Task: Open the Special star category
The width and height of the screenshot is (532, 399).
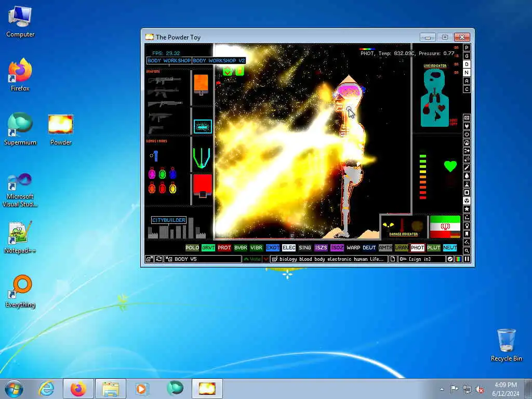Action: tap(467, 209)
